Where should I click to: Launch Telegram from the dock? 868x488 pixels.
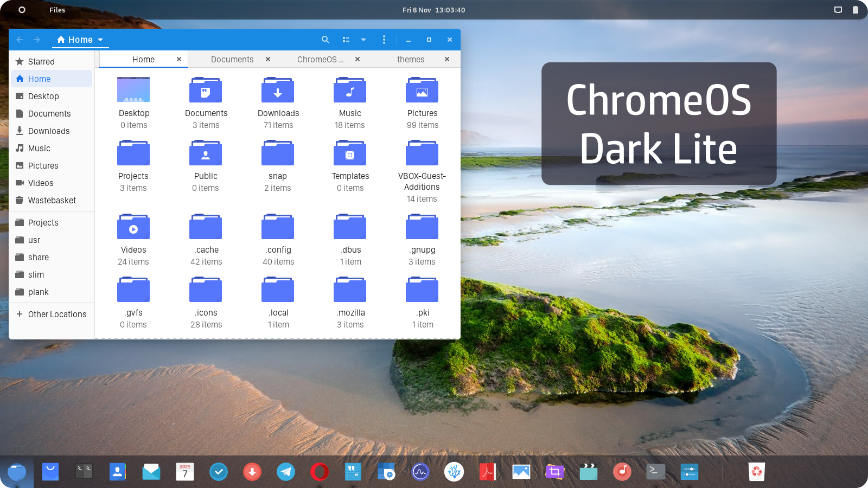tap(286, 472)
